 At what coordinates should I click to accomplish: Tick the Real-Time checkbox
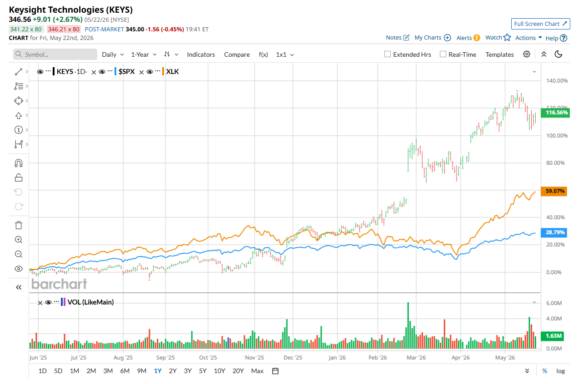tap(443, 54)
